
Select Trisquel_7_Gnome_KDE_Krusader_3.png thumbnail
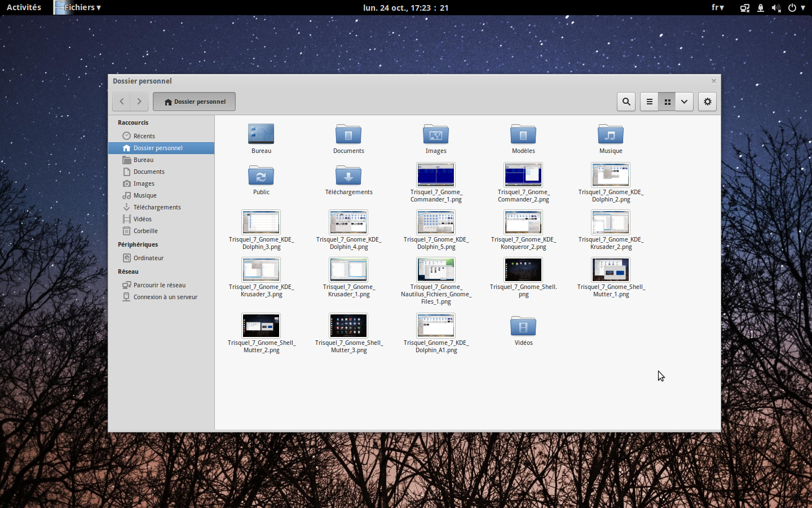pyautogui.click(x=261, y=270)
